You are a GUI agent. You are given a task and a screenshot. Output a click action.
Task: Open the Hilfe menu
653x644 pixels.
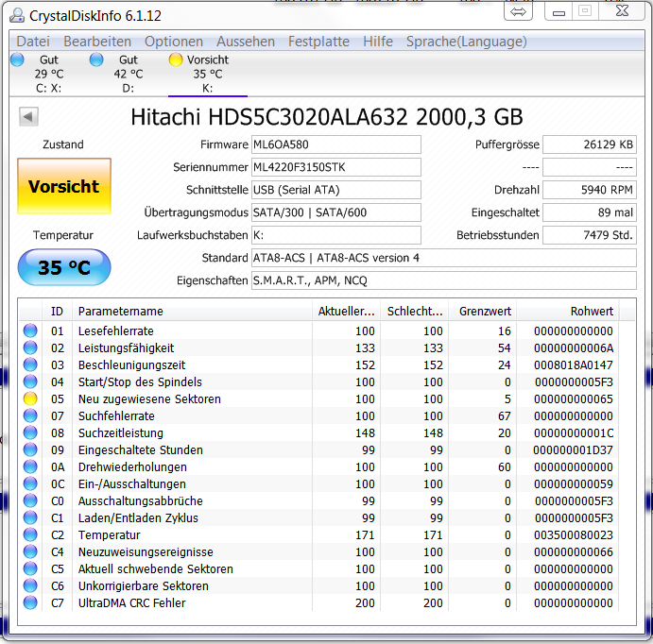click(378, 42)
